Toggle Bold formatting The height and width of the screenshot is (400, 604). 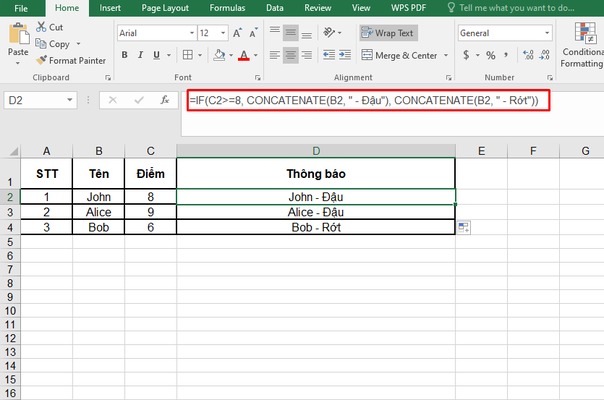124,55
